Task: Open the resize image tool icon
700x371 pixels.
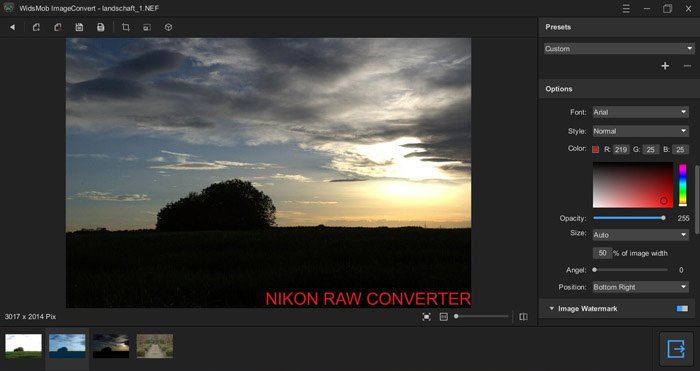Action: 147,27
